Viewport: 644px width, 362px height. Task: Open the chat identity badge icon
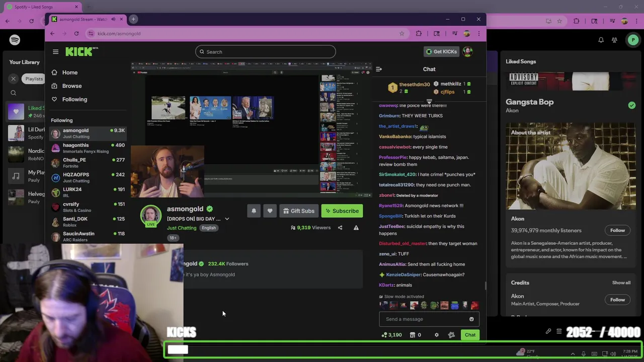pos(451,335)
